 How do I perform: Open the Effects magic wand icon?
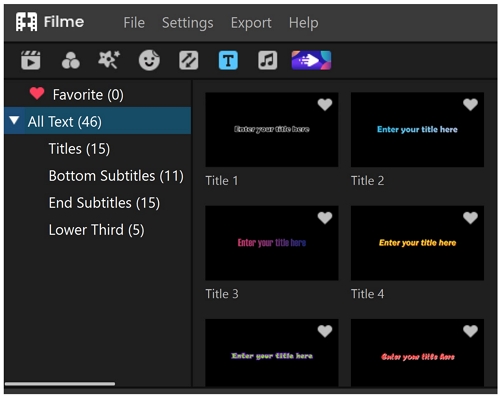(109, 60)
